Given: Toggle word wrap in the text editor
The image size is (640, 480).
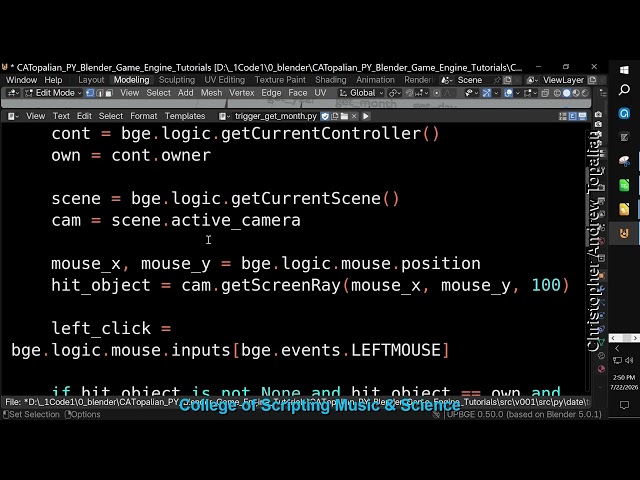Looking at the screenshot, I should point(573,116).
